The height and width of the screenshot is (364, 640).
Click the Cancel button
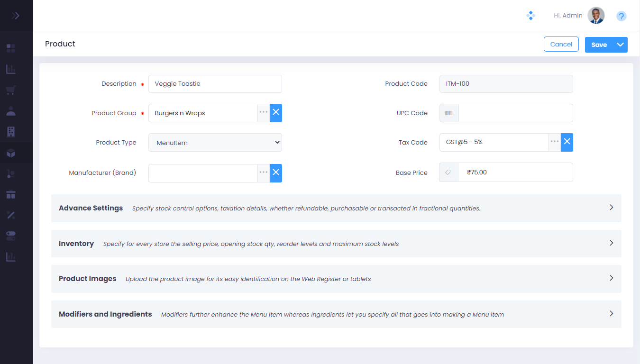(x=561, y=44)
